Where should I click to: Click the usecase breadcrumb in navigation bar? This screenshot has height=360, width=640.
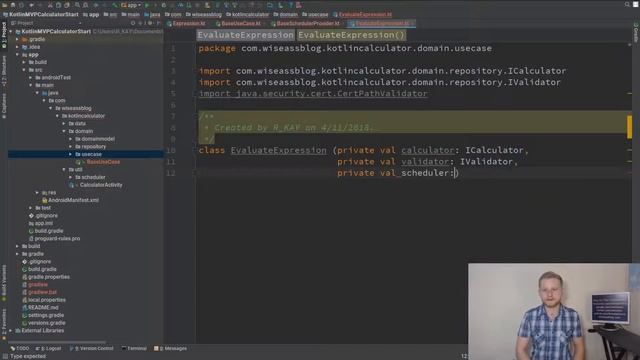click(315, 14)
